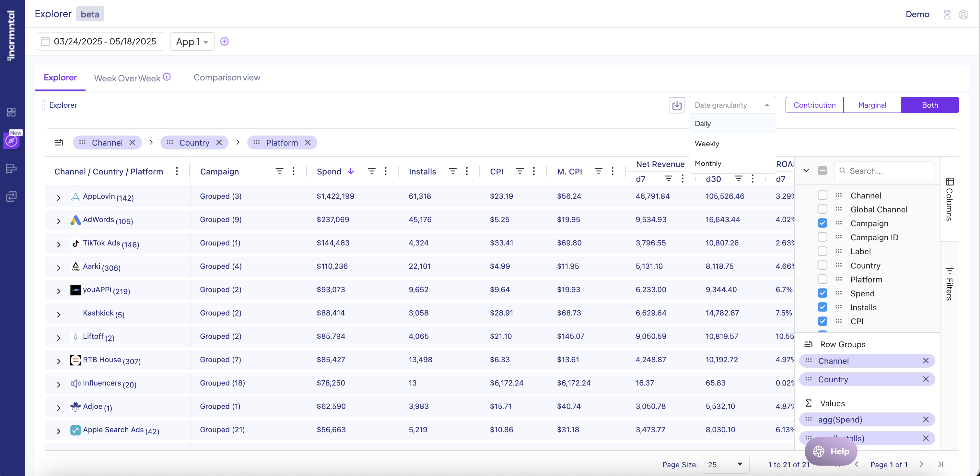Click Week Over Week info icon

[167, 77]
